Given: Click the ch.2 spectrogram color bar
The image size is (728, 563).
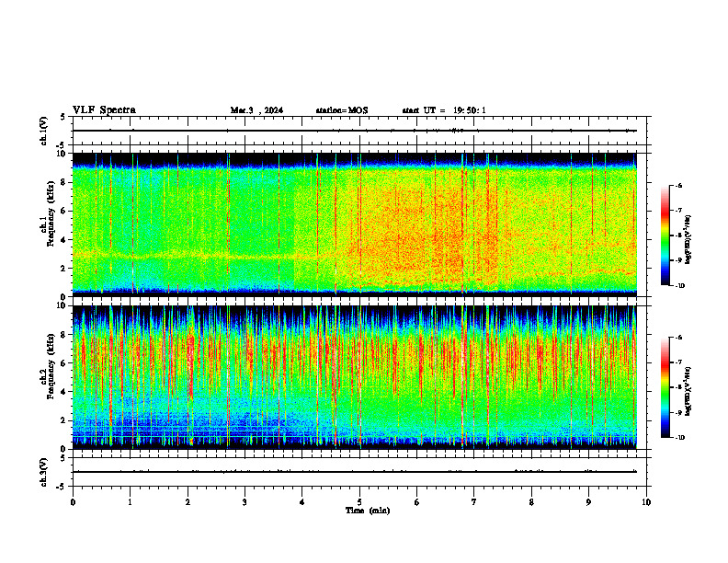Looking at the screenshot, I should pyautogui.click(x=665, y=387).
